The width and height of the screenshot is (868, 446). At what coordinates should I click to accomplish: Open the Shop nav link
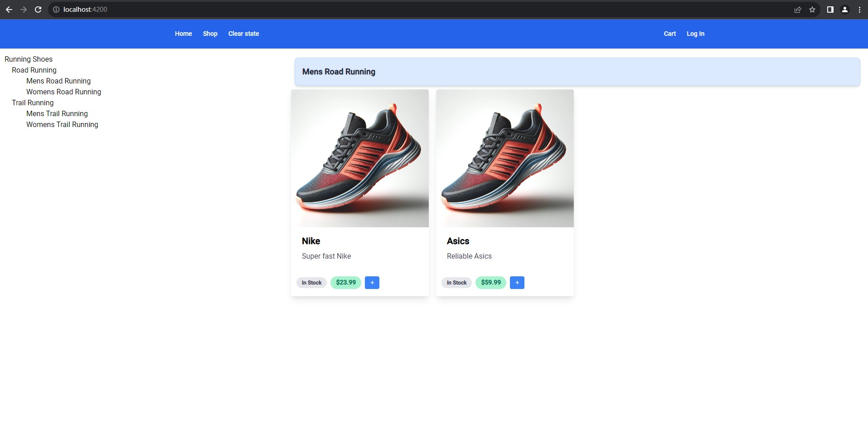click(210, 34)
